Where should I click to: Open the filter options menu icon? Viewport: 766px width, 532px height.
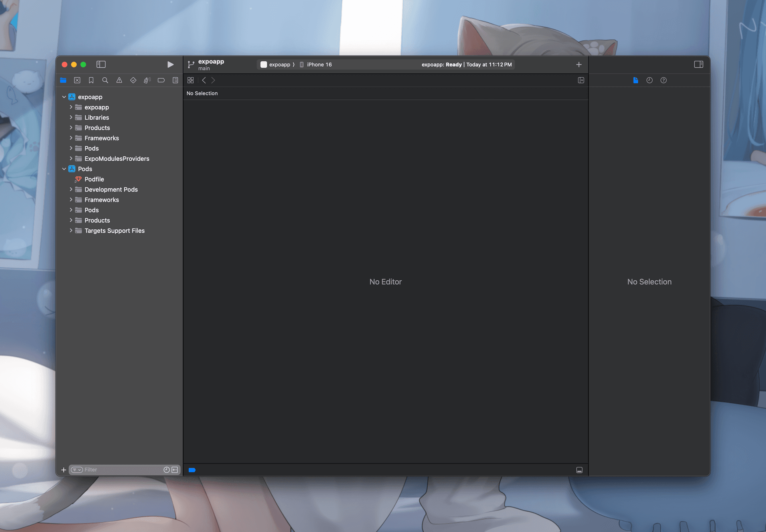(x=77, y=470)
